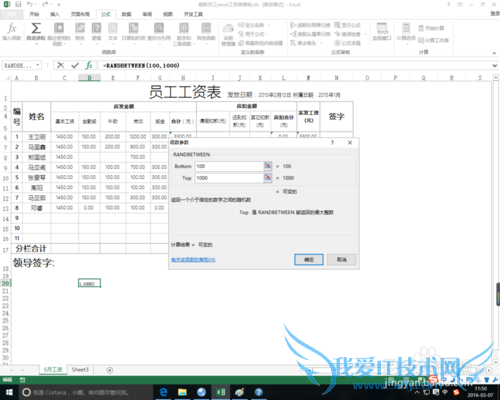Click Evaluate Formula (公式求值)
Viewport: 500px width, 400px height.
pyautogui.click(x=347, y=43)
